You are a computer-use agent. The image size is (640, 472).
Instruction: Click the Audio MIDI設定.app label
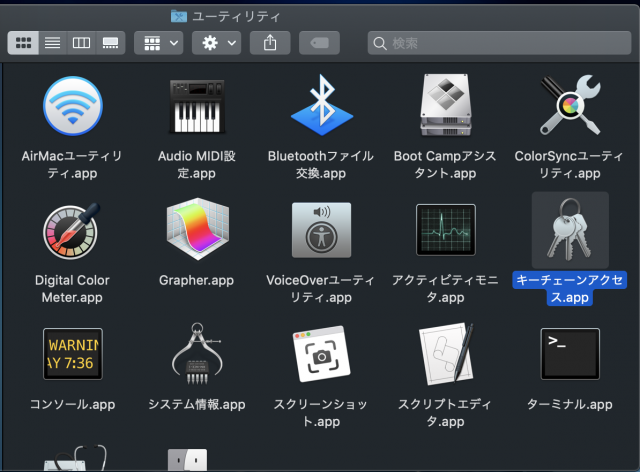[197, 165]
